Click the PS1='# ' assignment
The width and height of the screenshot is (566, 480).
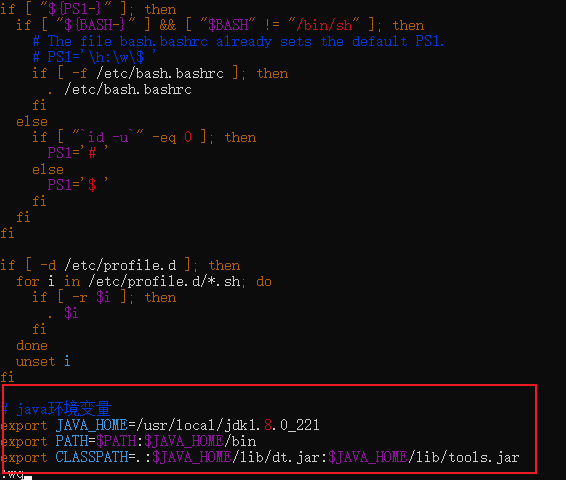(x=78, y=153)
